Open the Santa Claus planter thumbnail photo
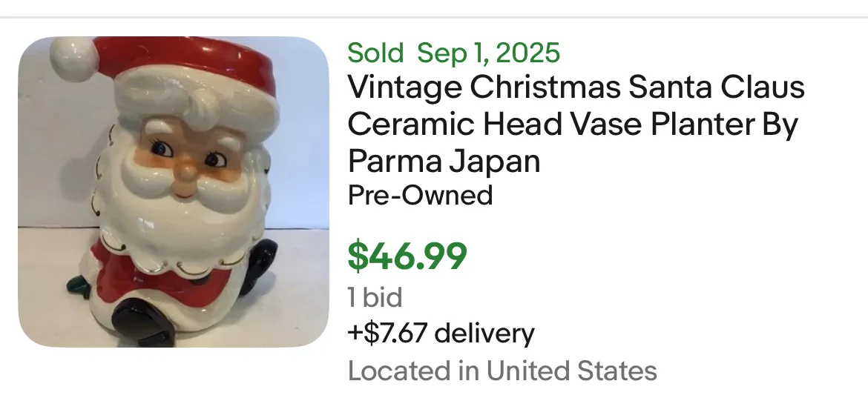The height and width of the screenshot is (398, 868). (173, 192)
